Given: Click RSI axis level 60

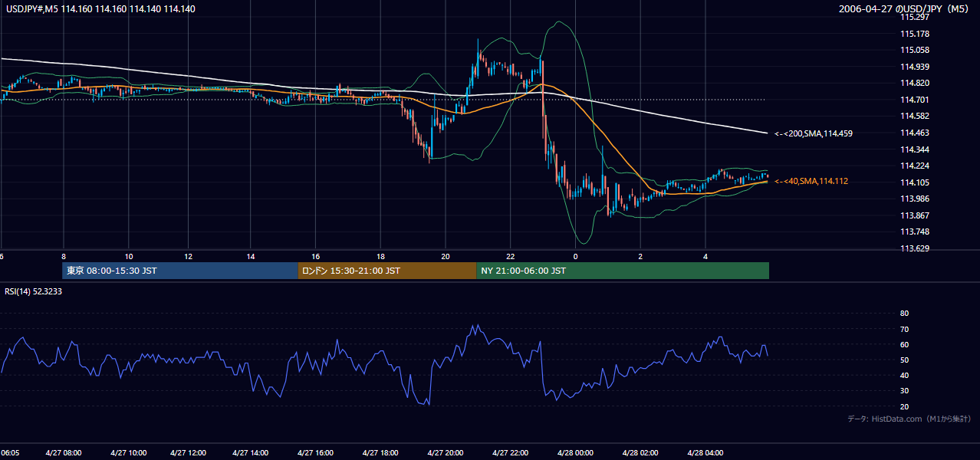Looking at the screenshot, I should click(905, 344).
